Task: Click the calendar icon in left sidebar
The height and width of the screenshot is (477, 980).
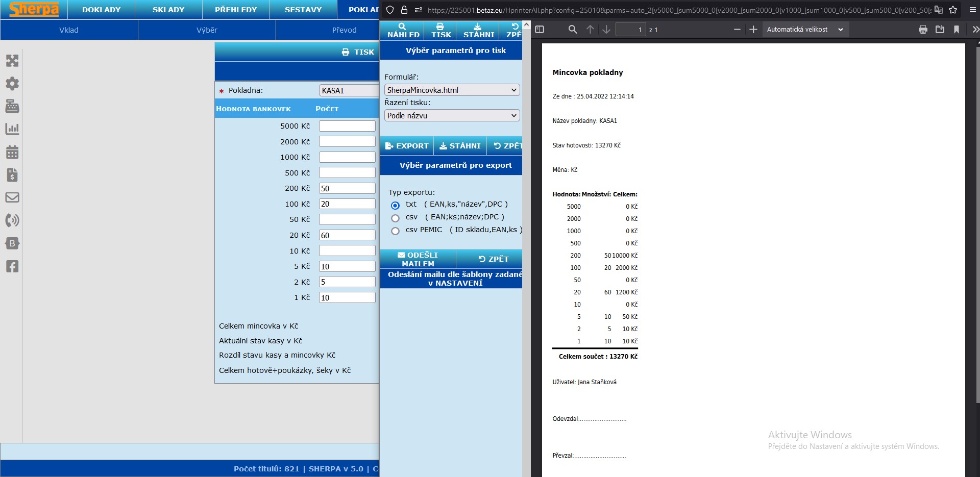Action: click(x=12, y=152)
